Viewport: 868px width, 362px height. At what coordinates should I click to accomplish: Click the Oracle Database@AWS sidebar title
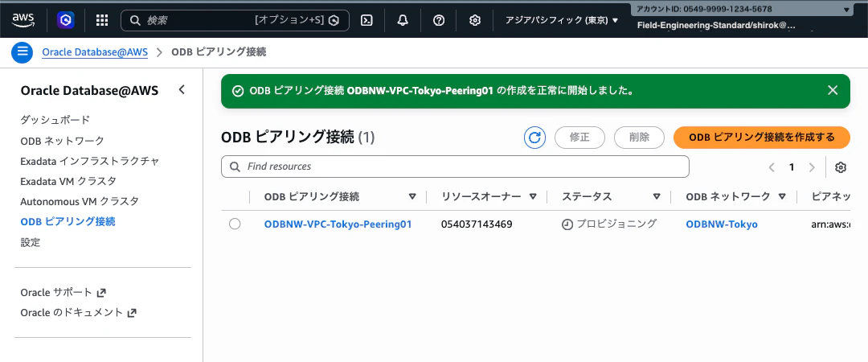pyautogui.click(x=90, y=90)
